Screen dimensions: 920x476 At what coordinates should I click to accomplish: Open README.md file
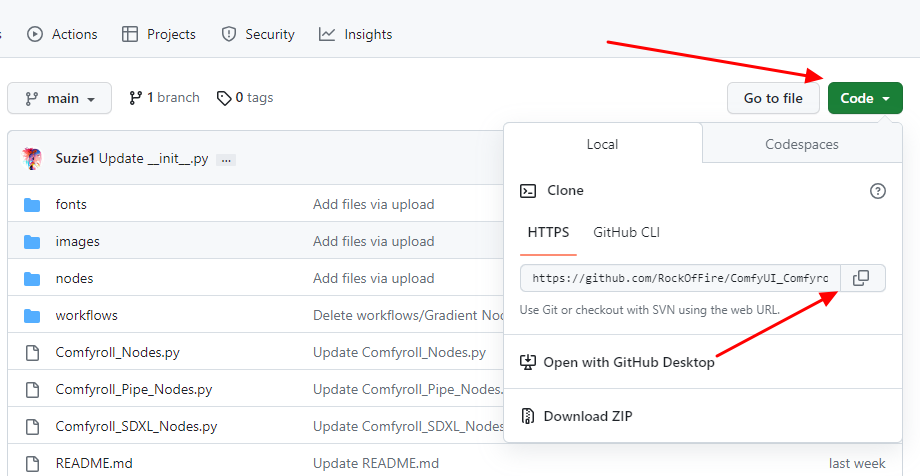coord(94,463)
